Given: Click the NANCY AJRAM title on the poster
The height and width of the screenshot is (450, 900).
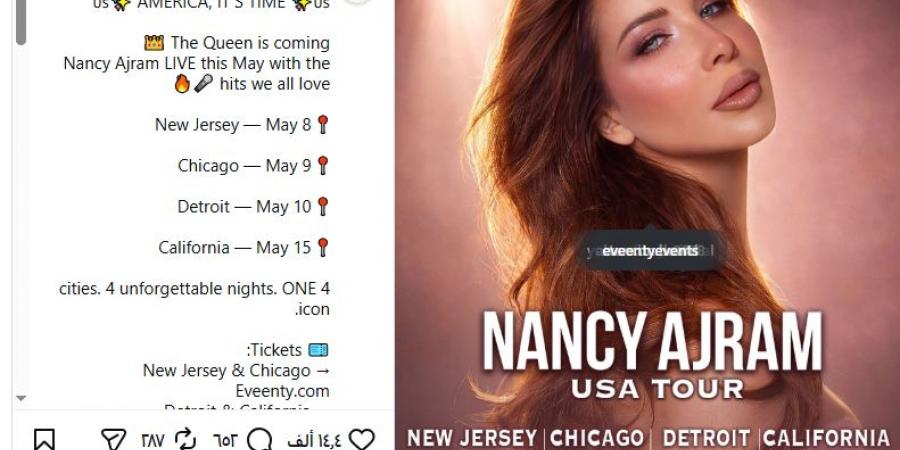Looking at the screenshot, I should click(x=651, y=341).
